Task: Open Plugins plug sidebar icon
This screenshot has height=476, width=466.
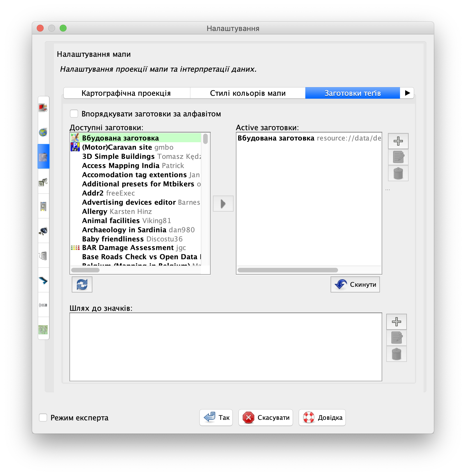Action: (x=43, y=182)
